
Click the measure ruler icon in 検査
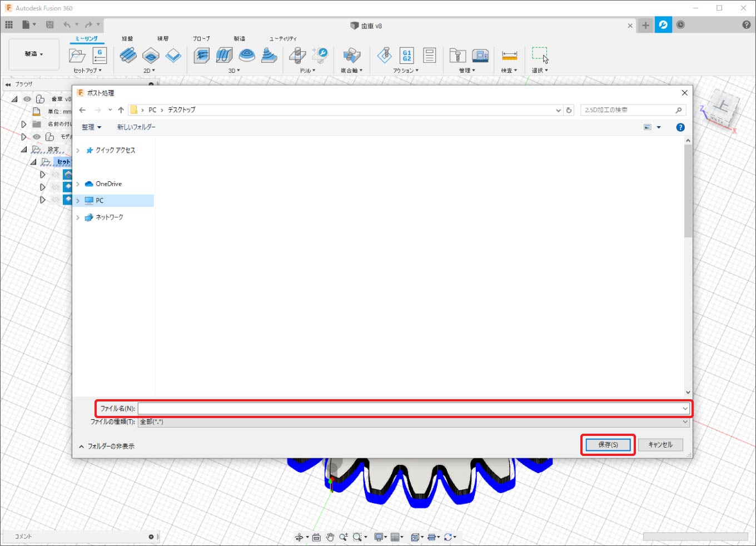click(x=509, y=56)
